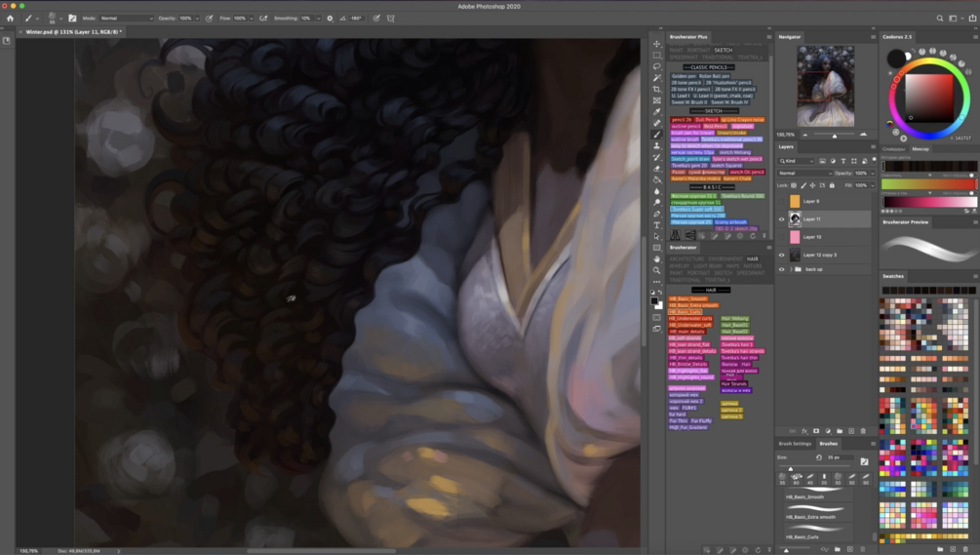The image size is (980, 555).
Task: Select the Dodge tool
Action: pyautogui.click(x=657, y=203)
